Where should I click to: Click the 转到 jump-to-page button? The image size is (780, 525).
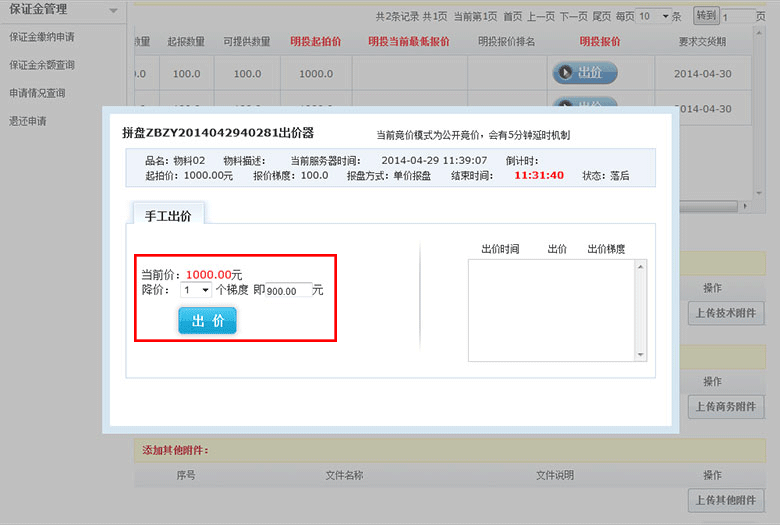pyautogui.click(x=705, y=16)
